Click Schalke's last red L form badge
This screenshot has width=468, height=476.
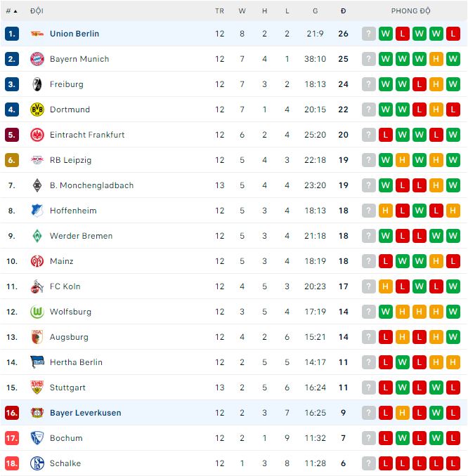point(453,463)
